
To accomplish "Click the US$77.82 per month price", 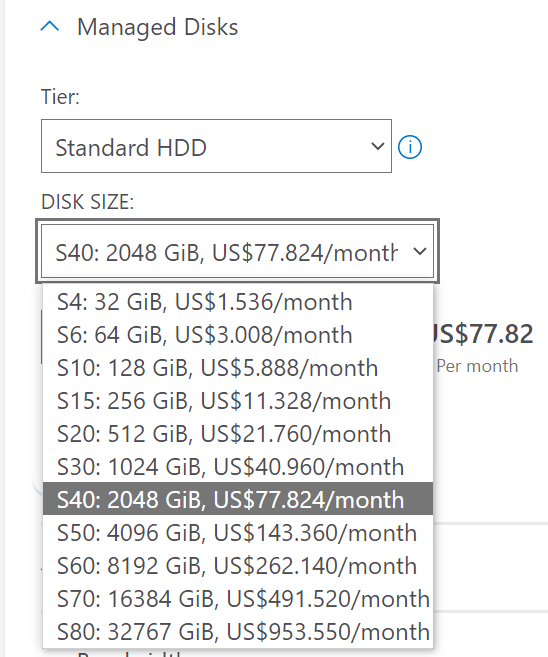I will [483, 334].
